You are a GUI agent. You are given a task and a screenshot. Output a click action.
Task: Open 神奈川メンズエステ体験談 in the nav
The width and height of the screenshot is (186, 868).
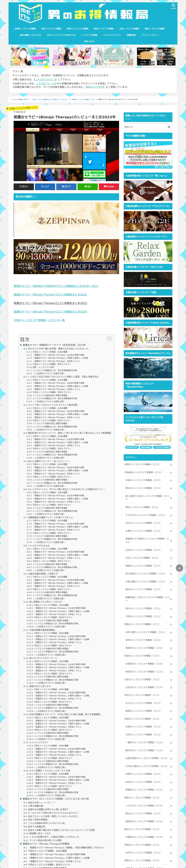pos(77,29)
